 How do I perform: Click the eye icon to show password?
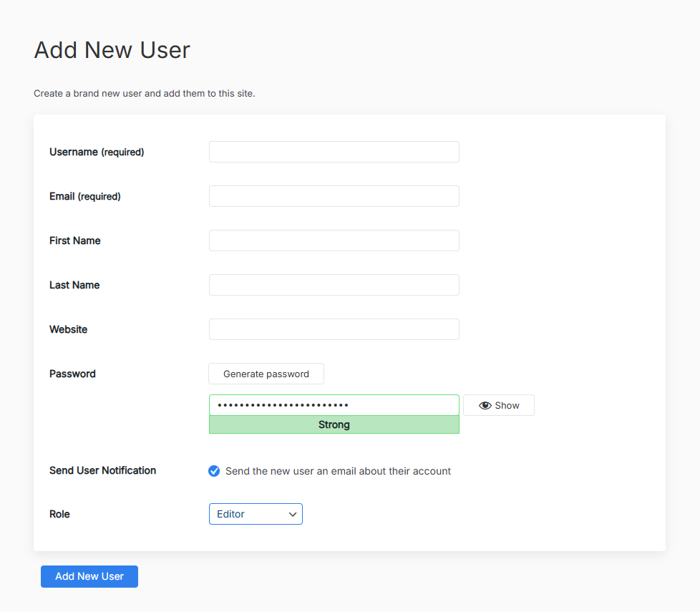[485, 405]
